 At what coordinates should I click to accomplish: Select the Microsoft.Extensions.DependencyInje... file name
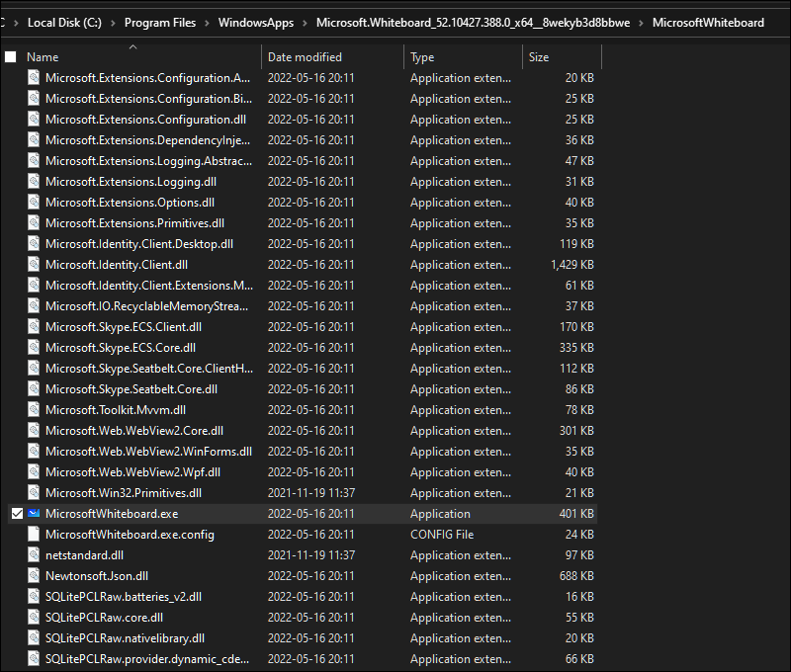[147, 140]
